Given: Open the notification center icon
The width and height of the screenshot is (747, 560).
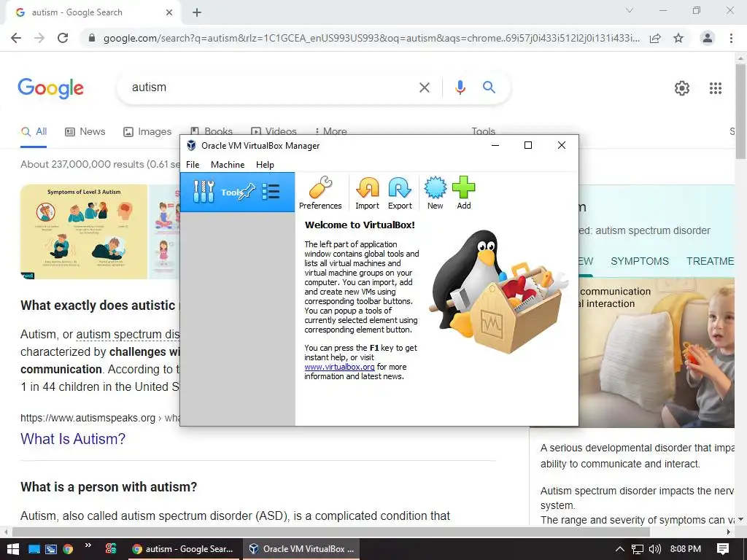Looking at the screenshot, I should (722, 549).
